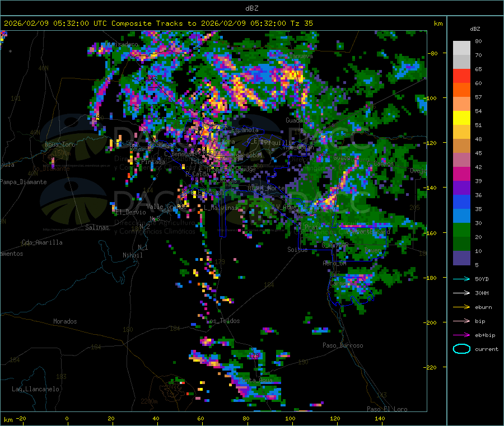Click the Soitue map label
Image resolution: width=504 pixels, height=426 pixels.
(x=297, y=250)
